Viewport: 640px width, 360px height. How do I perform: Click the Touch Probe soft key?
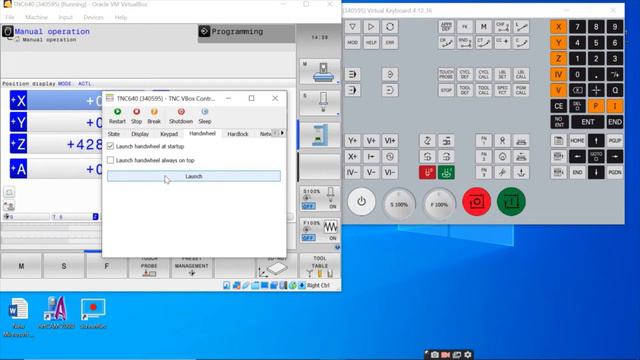click(x=149, y=267)
